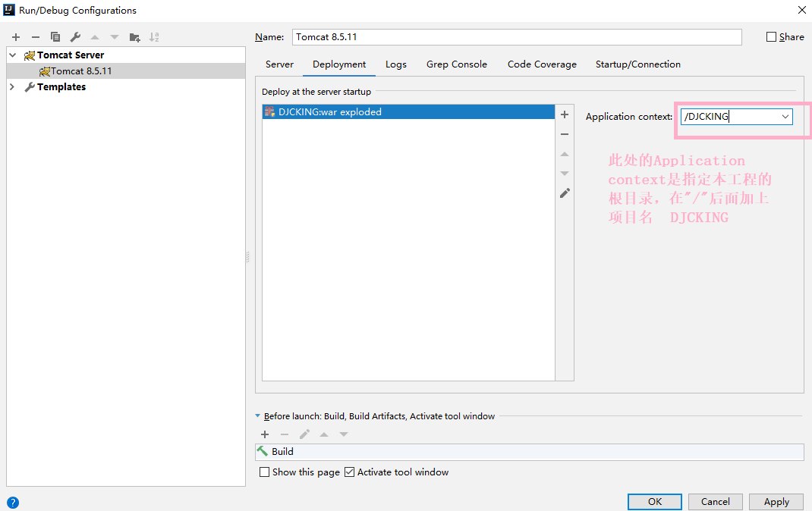Add artifact with plus beside deploy list
812x511 pixels.
coord(565,114)
